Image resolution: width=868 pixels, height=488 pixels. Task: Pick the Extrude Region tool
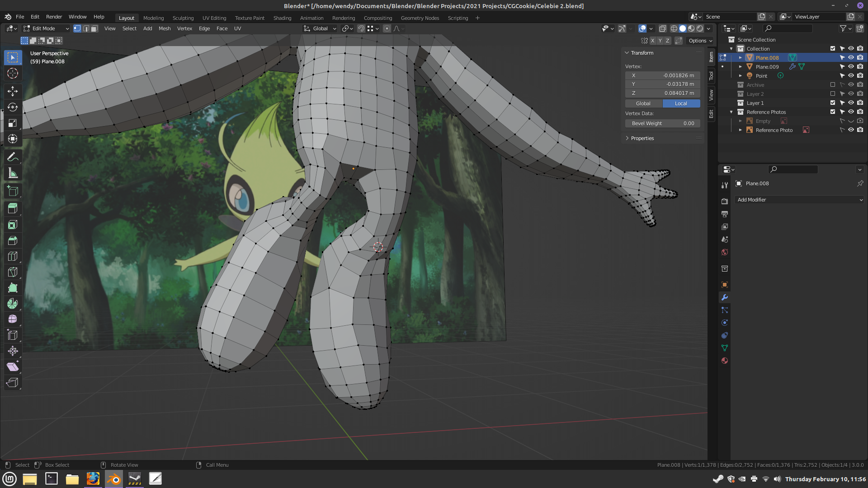coord(13,208)
